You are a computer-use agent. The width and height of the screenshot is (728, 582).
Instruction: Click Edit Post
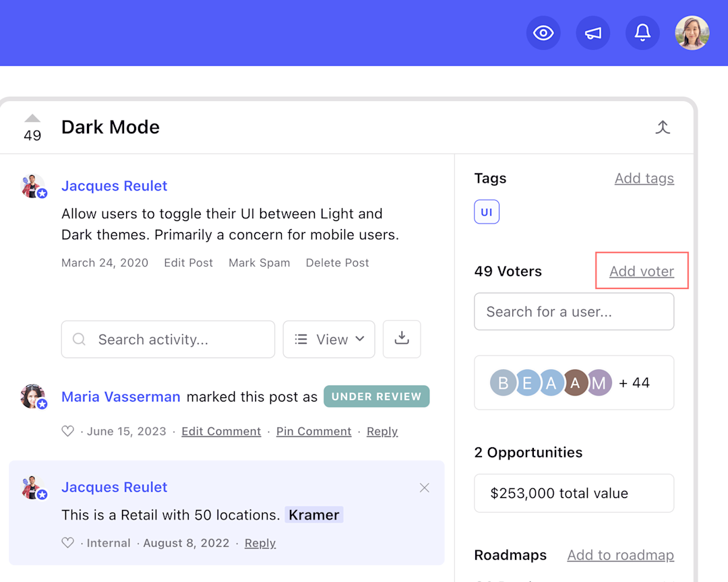(188, 263)
